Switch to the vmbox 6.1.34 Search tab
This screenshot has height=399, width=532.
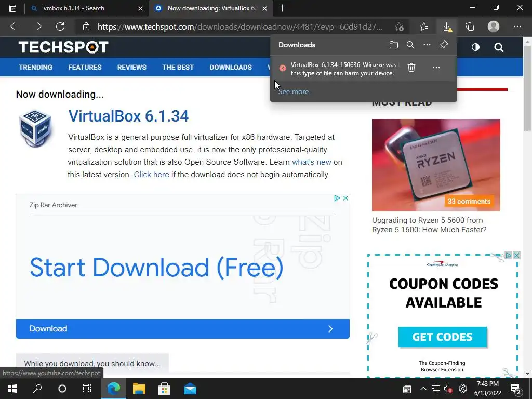coord(87,8)
